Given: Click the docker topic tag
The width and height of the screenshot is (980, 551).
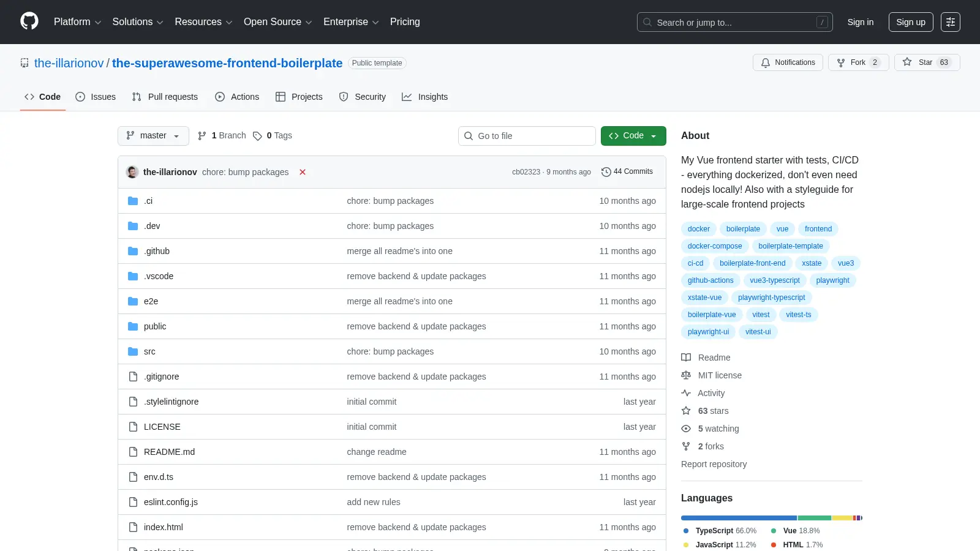Looking at the screenshot, I should click(x=698, y=229).
